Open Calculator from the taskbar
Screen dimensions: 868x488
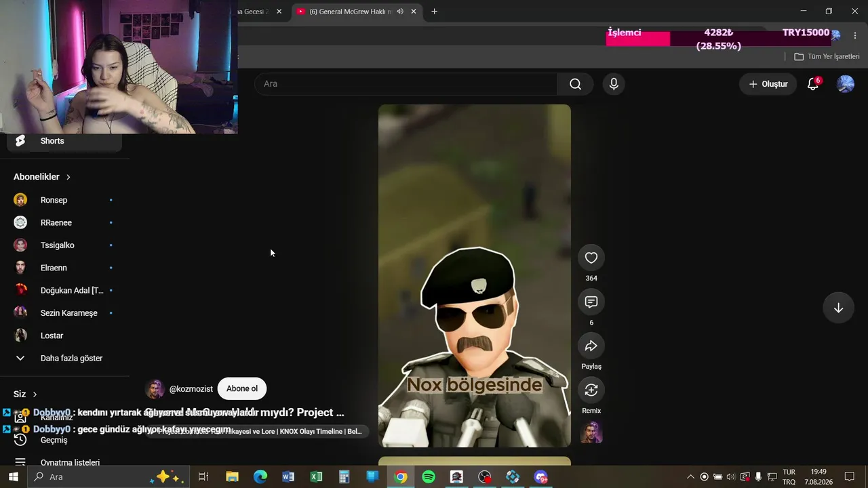(x=344, y=477)
